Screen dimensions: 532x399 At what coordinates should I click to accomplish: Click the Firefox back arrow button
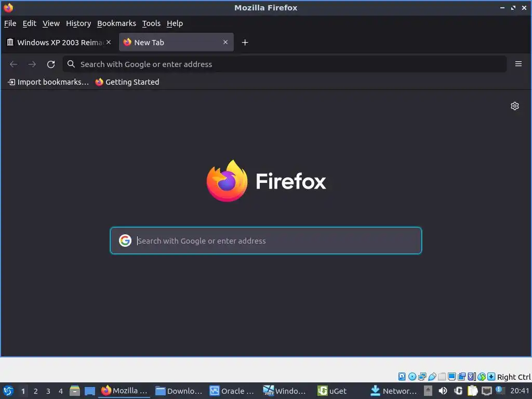tap(14, 64)
